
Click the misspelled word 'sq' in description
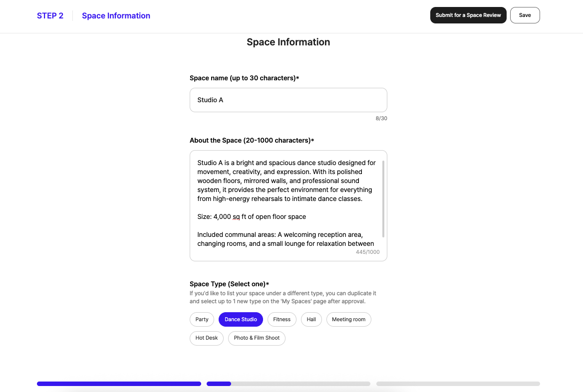click(236, 216)
